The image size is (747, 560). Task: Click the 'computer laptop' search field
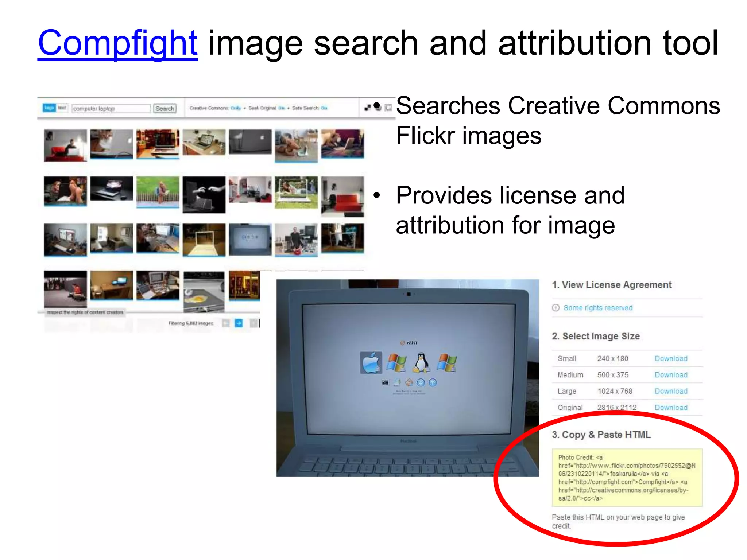111,109
